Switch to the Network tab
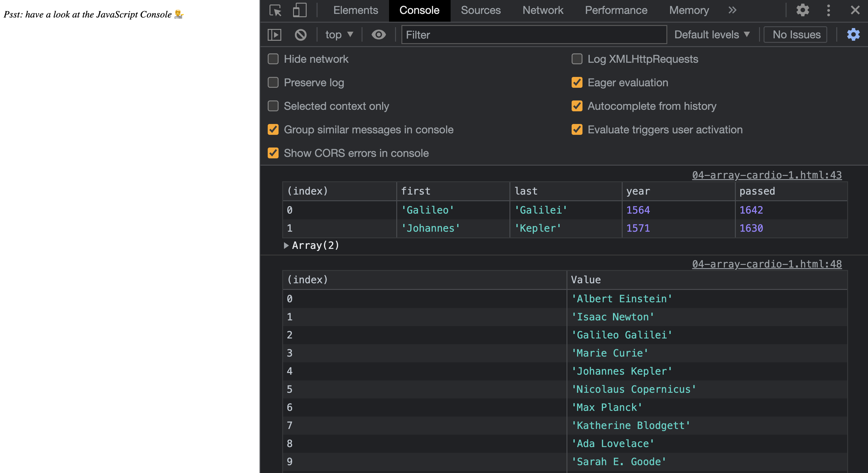The height and width of the screenshot is (473, 868). pos(543,10)
